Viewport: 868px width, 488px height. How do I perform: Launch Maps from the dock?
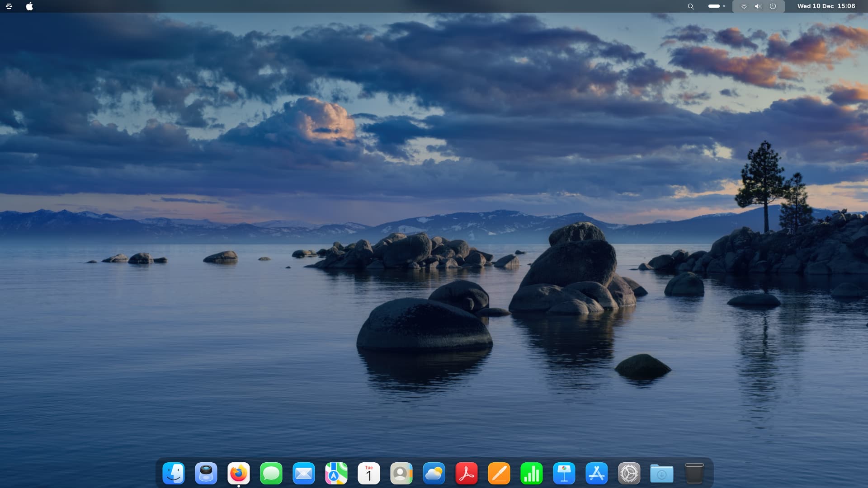click(336, 474)
